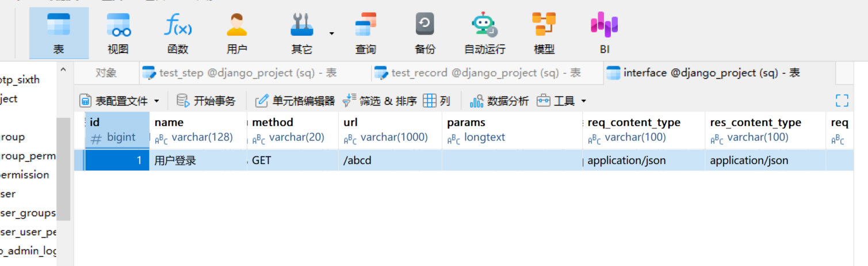Select the name column header
868x266 pixels.
[198, 130]
